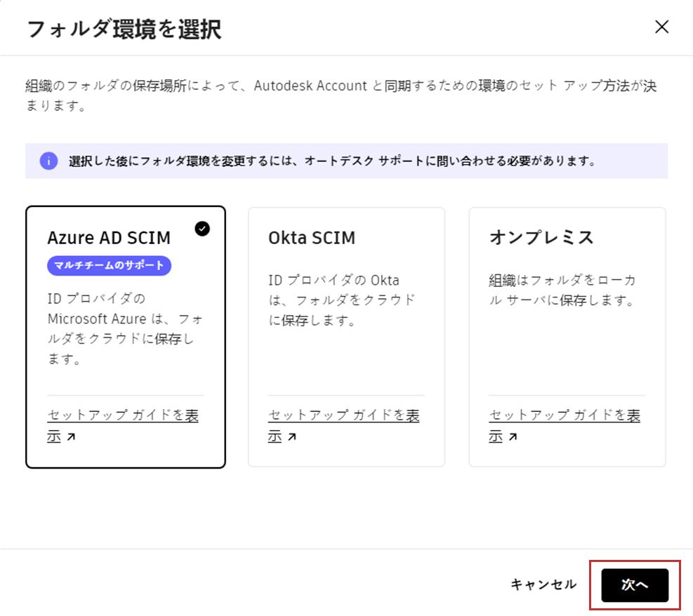Click the notice banner about contacting Autodesk support
The width and height of the screenshot is (693, 616).
[347, 160]
